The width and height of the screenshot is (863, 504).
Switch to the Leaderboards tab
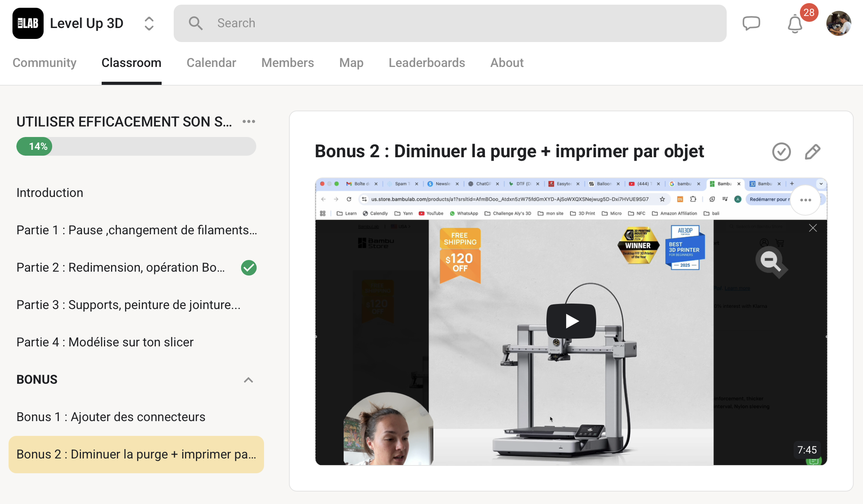pos(427,63)
